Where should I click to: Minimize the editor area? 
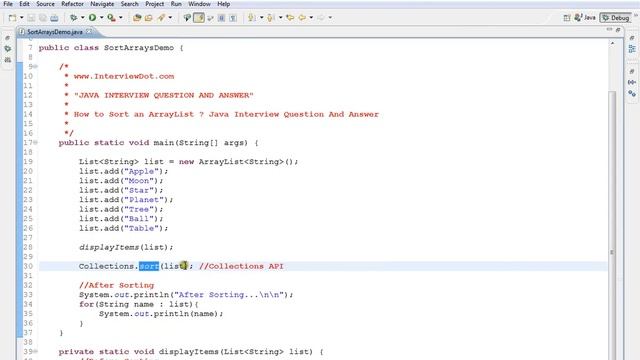click(x=609, y=29)
